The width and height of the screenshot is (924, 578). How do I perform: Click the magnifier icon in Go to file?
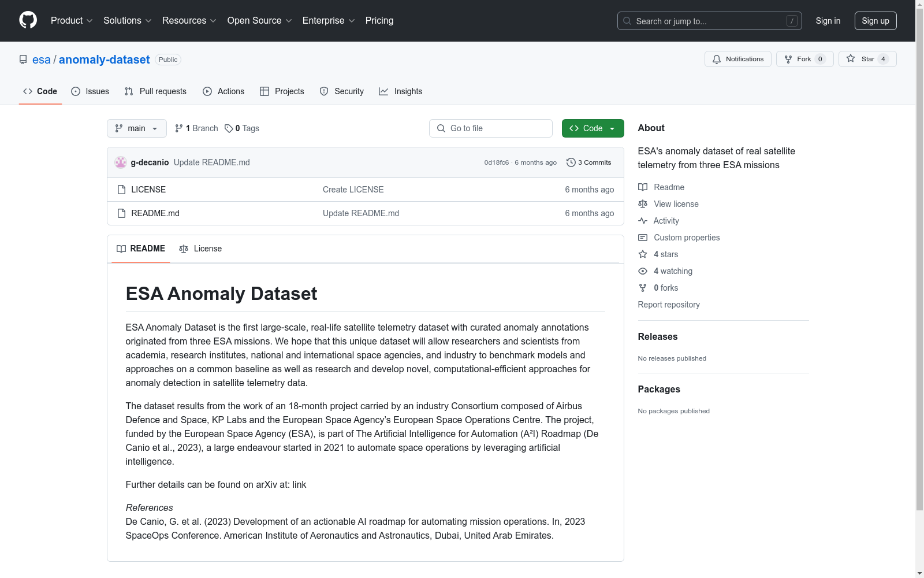point(441,128)
